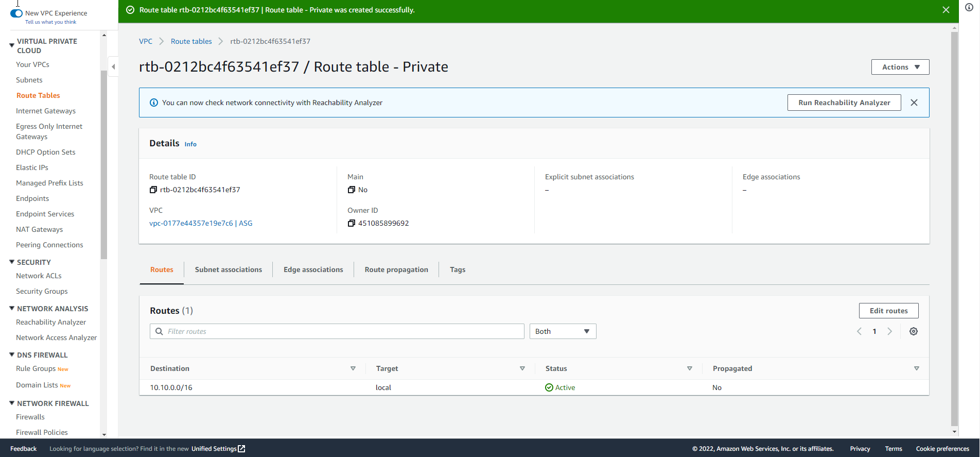Viewport: 980px width, 457px height.
Task: Click Tell us what you think link
Action: pyautogui.click(x=50, y=22)
